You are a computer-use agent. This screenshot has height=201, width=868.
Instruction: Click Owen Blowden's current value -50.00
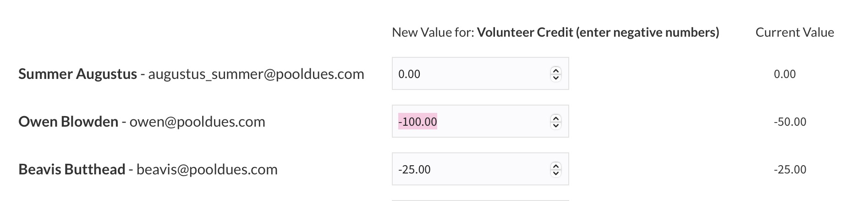[x=790, y=122]
